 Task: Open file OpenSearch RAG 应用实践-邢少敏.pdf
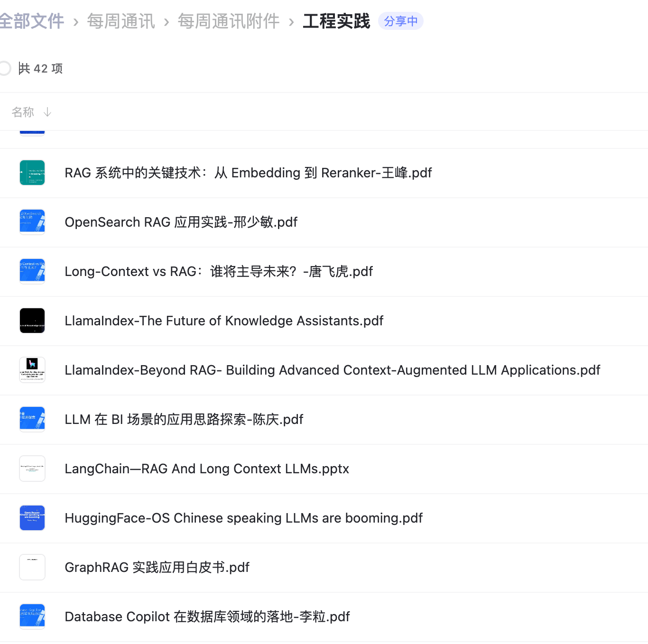181,222
